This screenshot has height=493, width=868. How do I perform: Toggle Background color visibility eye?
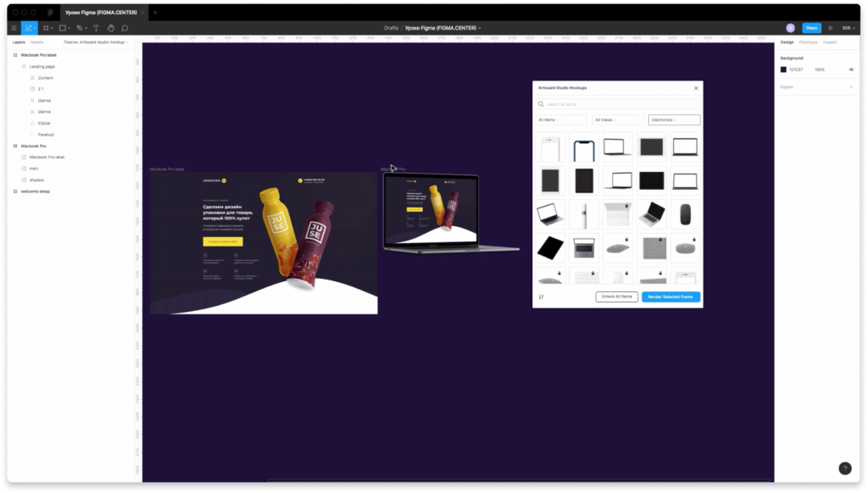pos(851,69)
